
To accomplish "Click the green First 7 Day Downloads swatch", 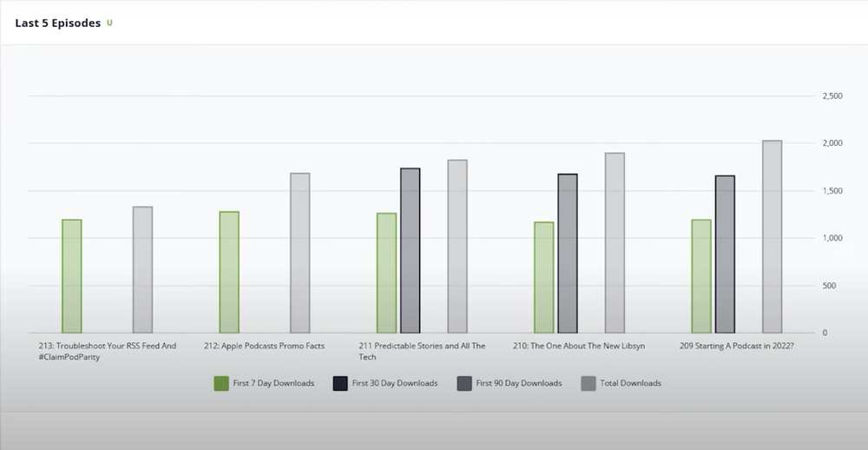I will coord(221,383).
